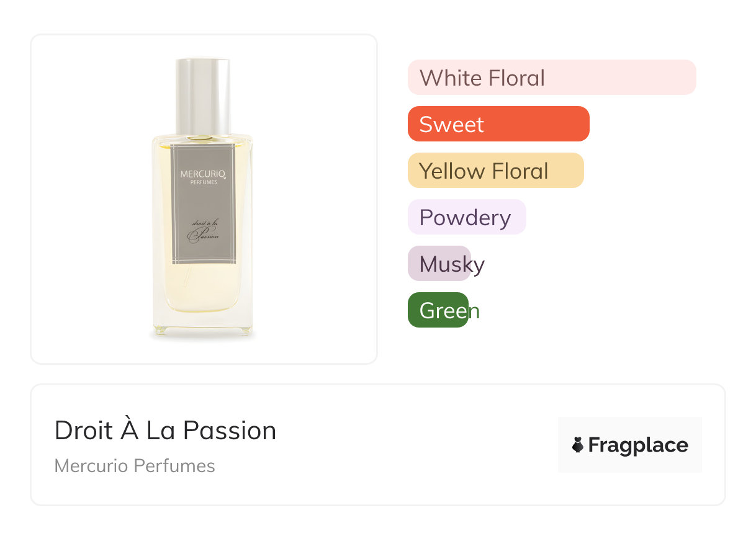
Task: Click the Mercurio Perfumes brand subtitle
Action: (x=135, y=466)
